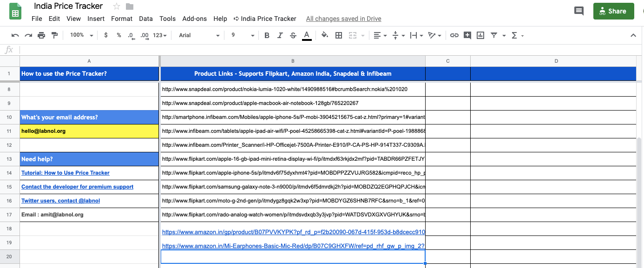The width and height of the screenshot is (644, 268).
Task: Star the India Price Tracker document
Action: [x=117, y=7]
